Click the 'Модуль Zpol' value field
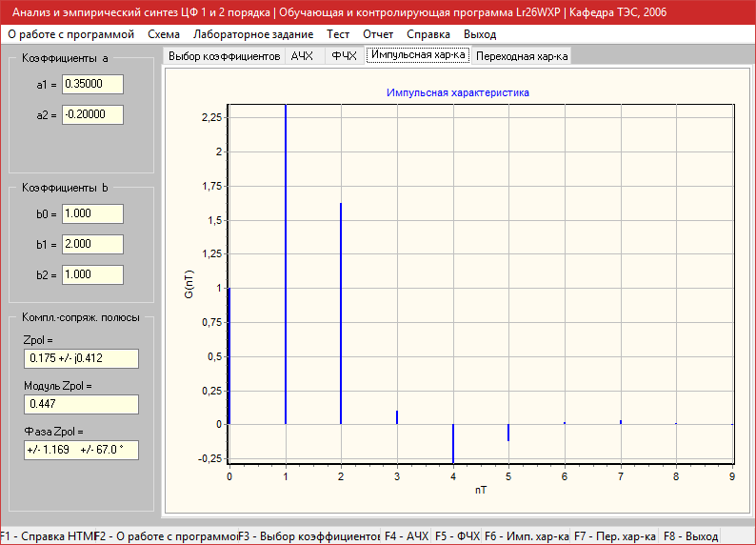Image resolution: width=756 pixels, height=545 pixels. (x=81, y=404)
